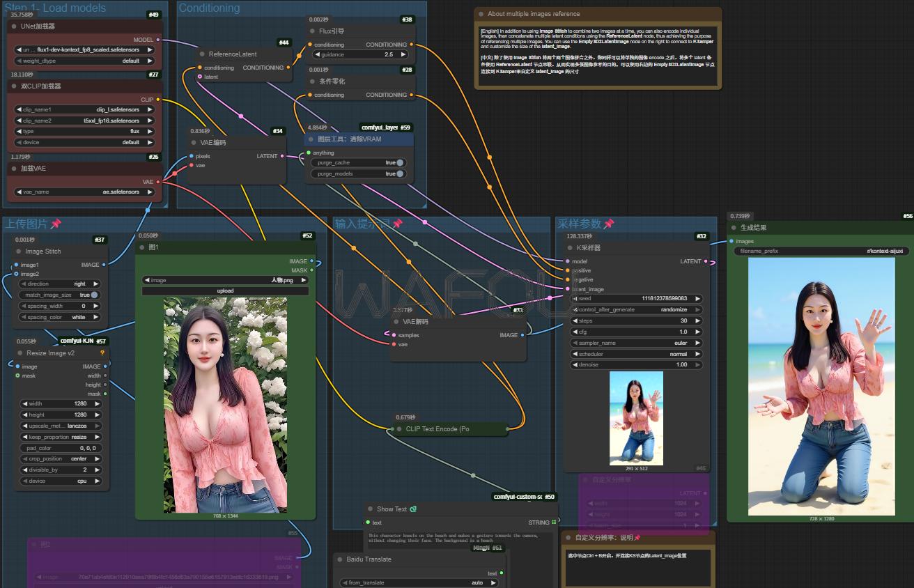Screen dimensions: 914x588
Task: Select the Step 1- Load models group title
Action: point(56,8)
